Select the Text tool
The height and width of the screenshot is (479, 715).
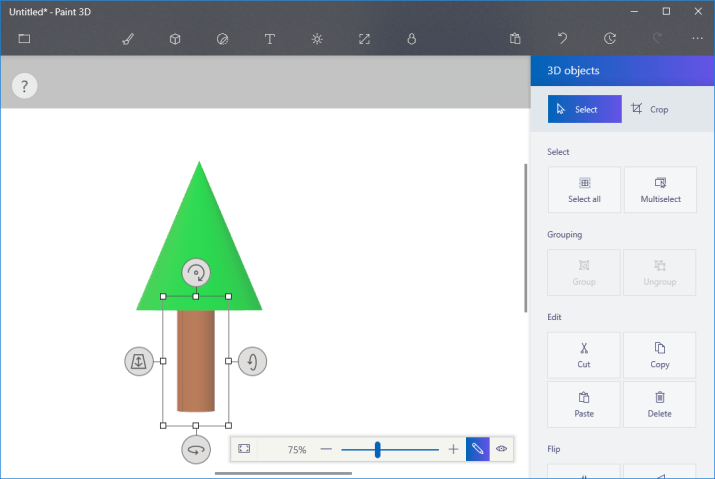click(269, 39)
